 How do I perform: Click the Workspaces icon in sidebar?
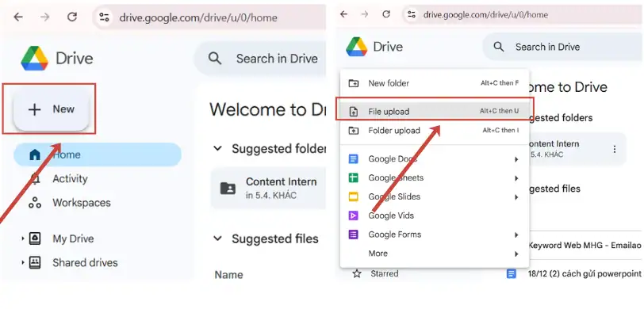tap(35, 203)
